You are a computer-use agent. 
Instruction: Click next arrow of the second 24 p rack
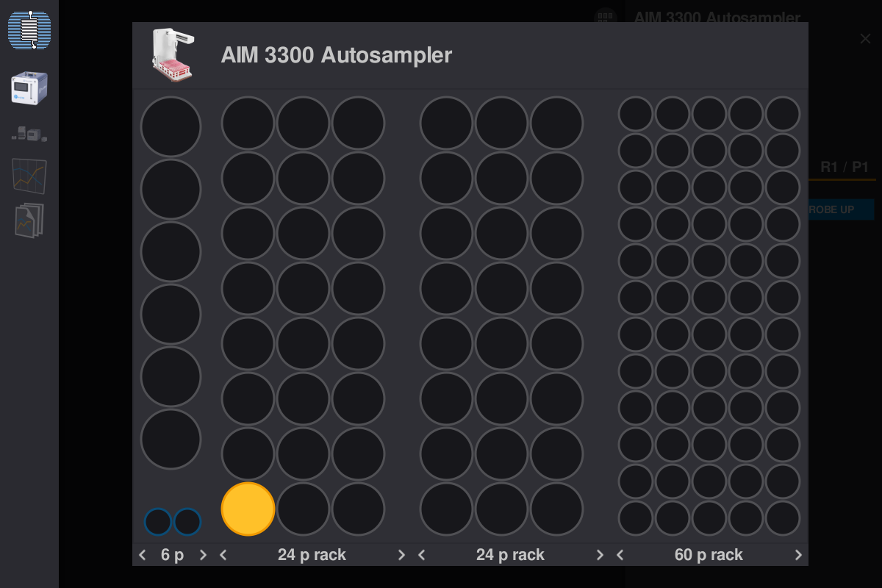[x=600, y=555]
